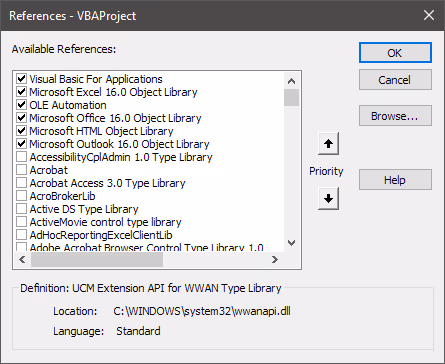Close the References dialog with the X
This screenshot has width=445, height=364.
click(429, 15)
